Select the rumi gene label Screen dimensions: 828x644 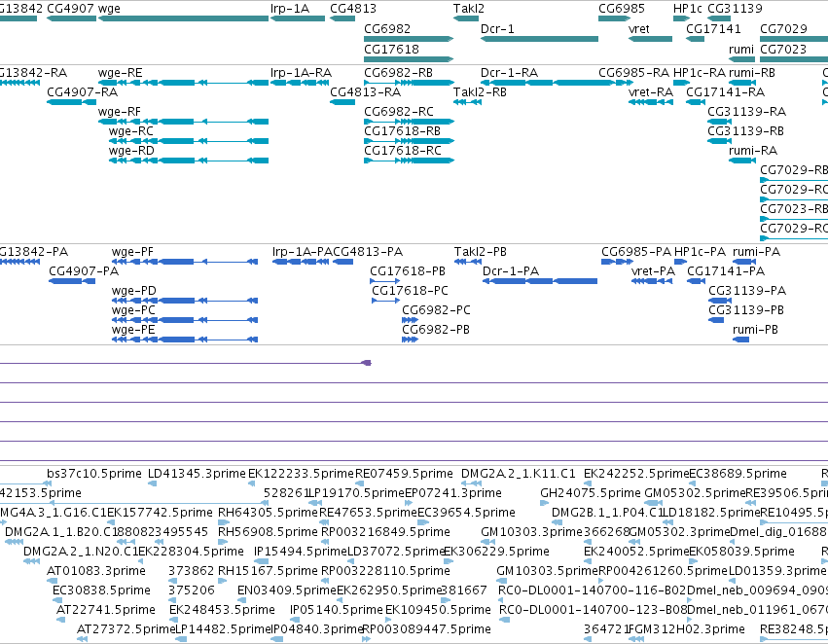pos(741,49)
